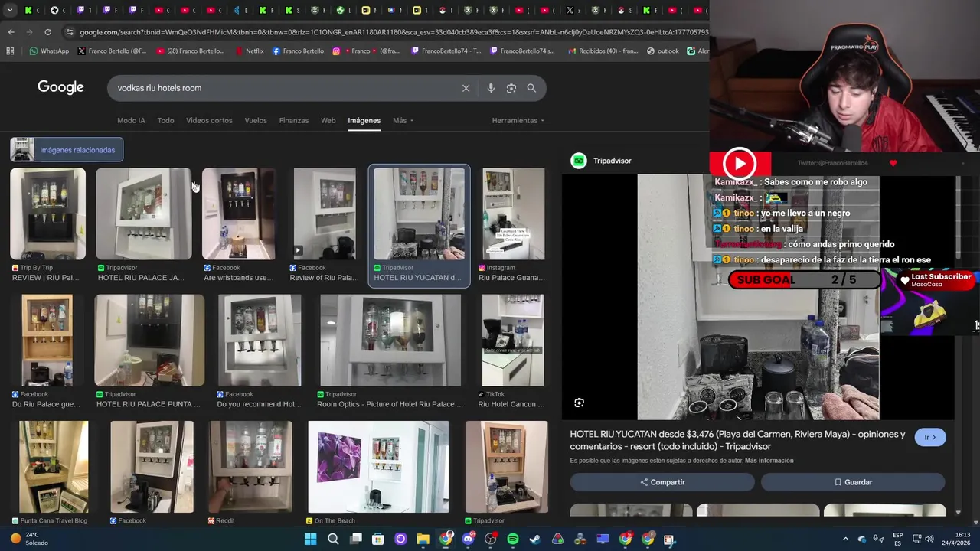Open Google Lens search by image icon

(511, 88)
